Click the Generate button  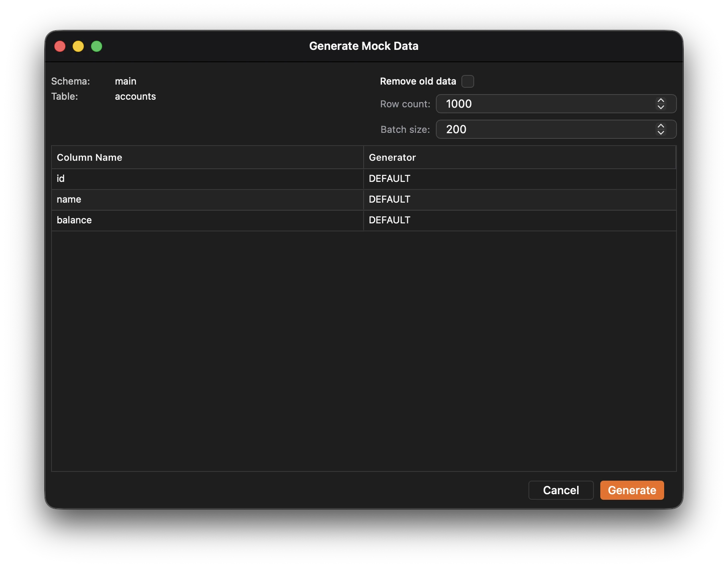coord(632,490)
